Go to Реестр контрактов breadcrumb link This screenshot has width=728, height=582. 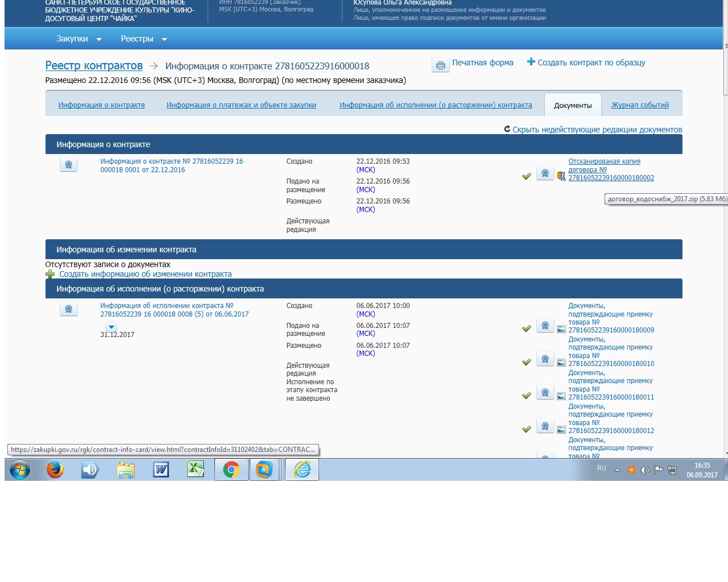(94, 65)
